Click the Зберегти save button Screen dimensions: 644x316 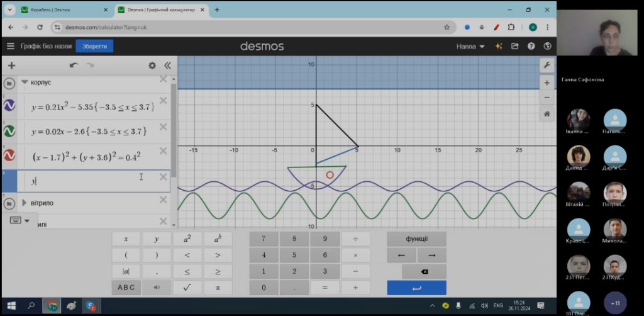click(x=94, y=47)
